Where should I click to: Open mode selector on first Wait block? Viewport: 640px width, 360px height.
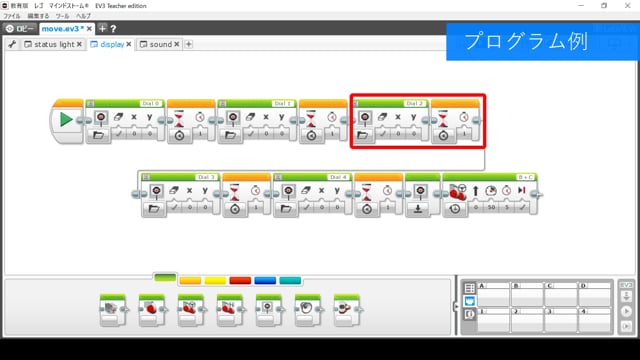point(179,136)
